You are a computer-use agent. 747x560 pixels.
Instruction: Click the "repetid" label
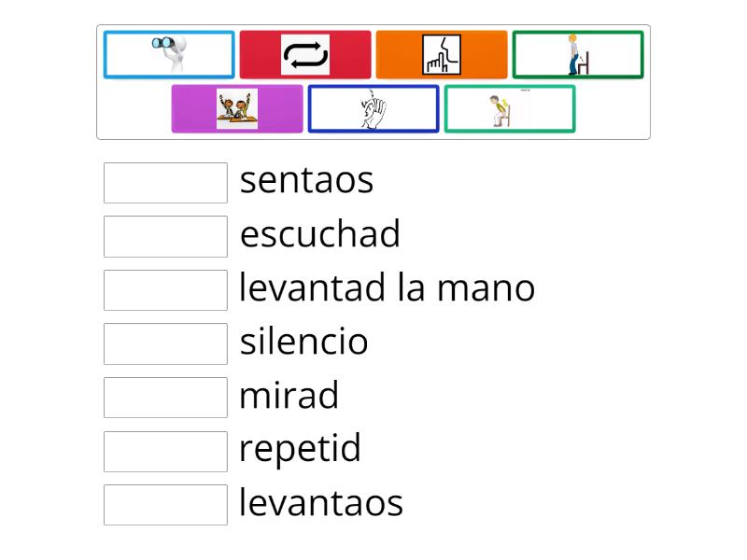tap(300, 449)
